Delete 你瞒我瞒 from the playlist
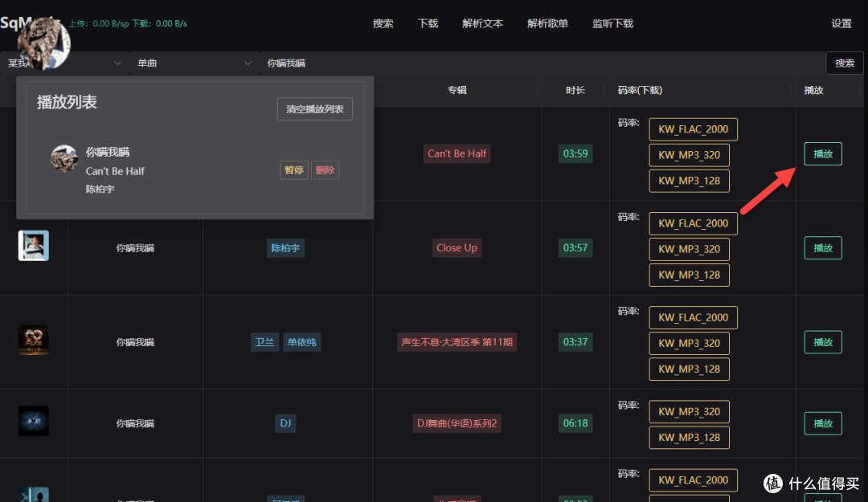 (x=325, y=170)
